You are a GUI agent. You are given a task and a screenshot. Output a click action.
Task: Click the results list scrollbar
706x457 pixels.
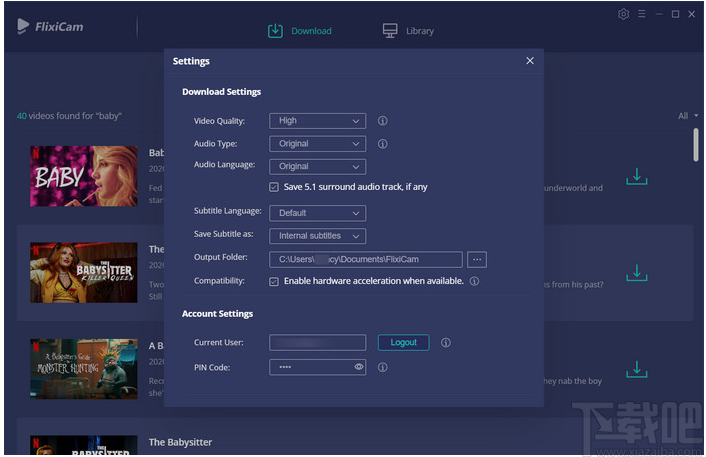(696, 145)
